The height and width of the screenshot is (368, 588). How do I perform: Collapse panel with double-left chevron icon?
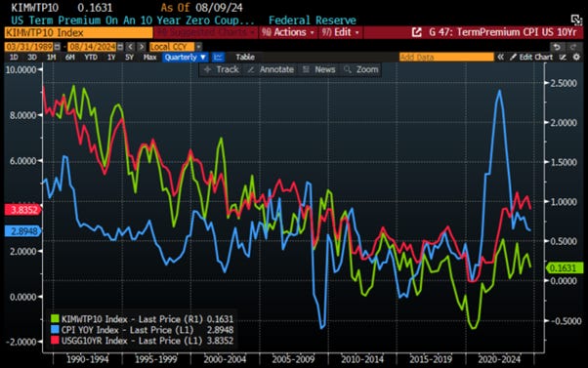click(x=501, y=57)
